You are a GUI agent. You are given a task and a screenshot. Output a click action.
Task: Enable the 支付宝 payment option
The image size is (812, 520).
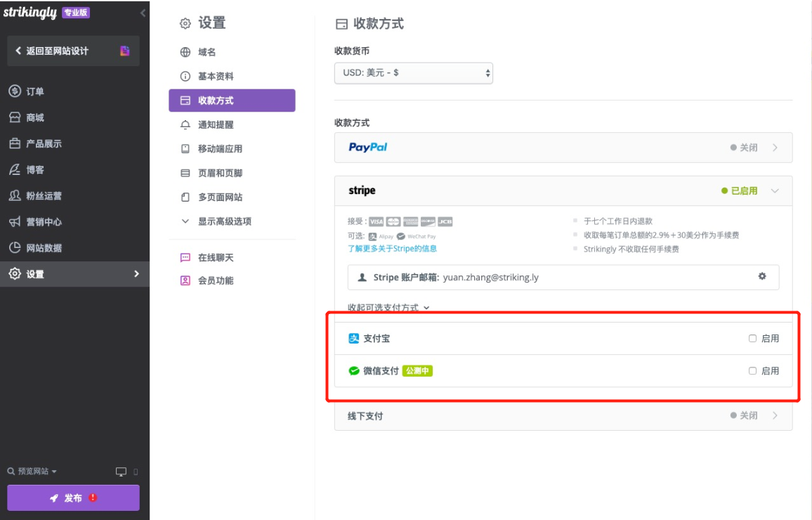coord(752,338)
